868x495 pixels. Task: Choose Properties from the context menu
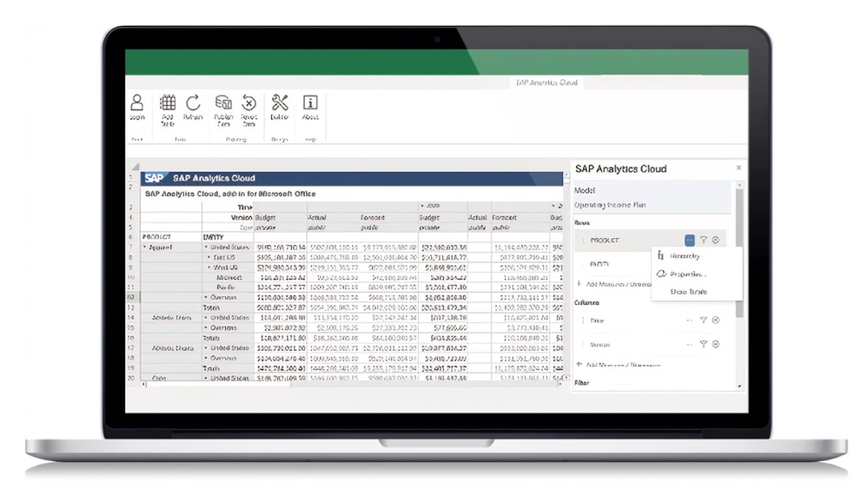point(696,274)
